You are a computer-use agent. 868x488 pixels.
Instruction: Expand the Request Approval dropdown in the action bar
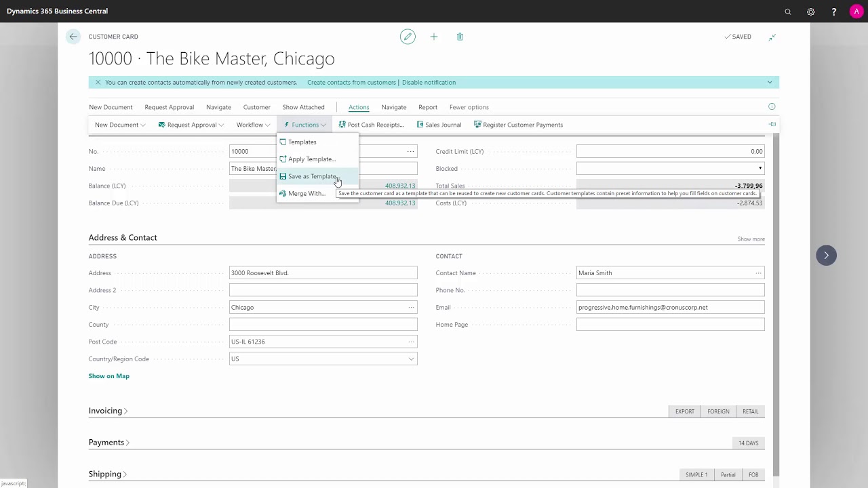[191, 125]
